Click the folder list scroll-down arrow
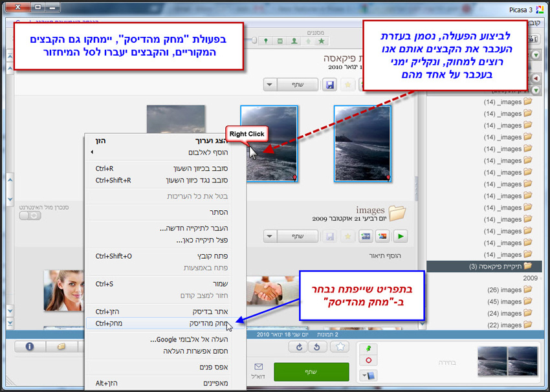 [x=422, y=324]
